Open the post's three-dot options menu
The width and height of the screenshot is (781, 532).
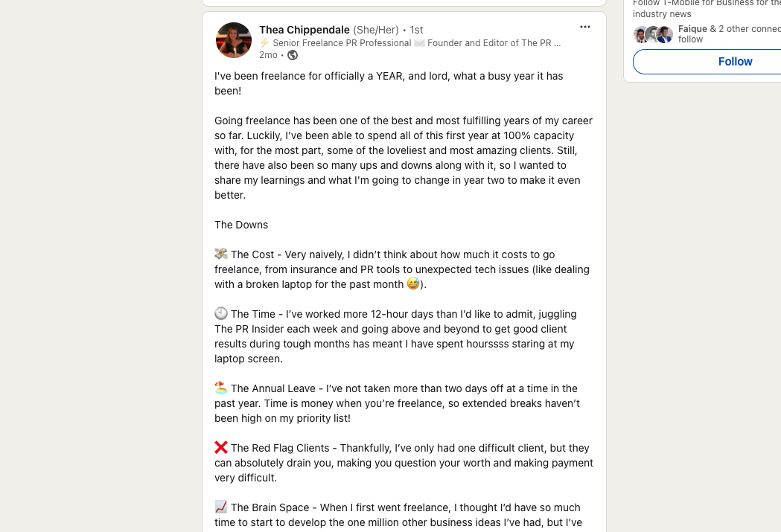click(x=585, y=28)
